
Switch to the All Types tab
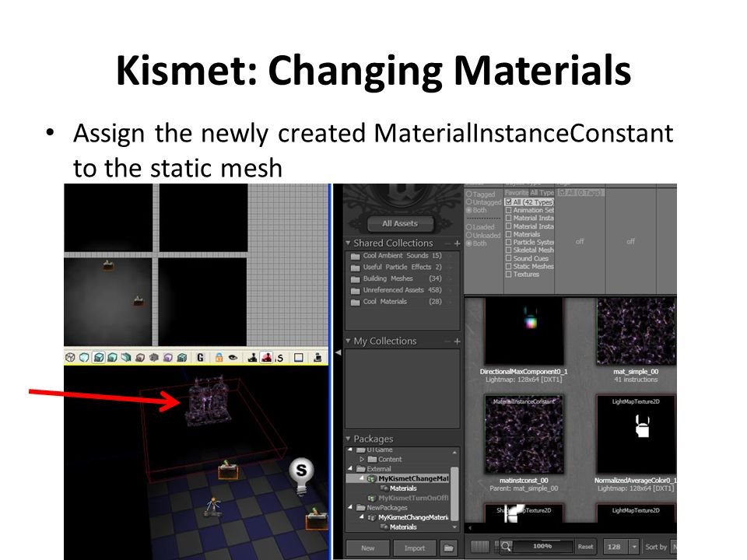coord(540,192)
